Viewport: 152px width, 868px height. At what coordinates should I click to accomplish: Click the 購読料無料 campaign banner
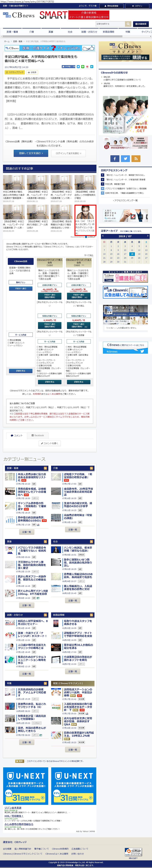click(x=125, y=277)
